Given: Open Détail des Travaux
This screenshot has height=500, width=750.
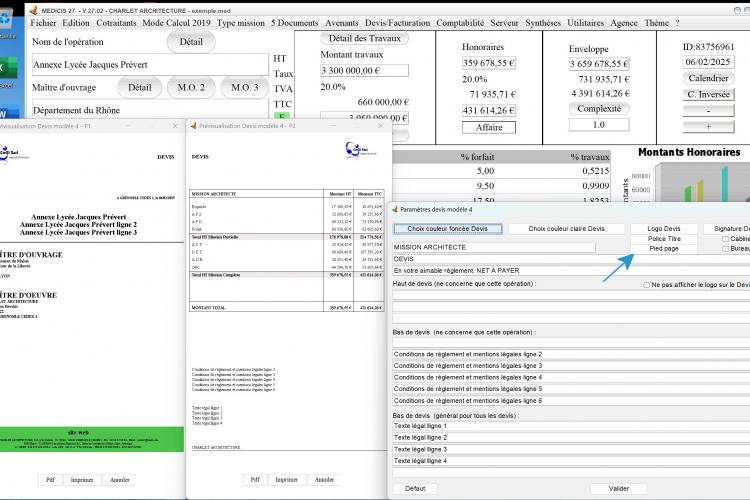Looking at the screenshot, I should point(364,38).
